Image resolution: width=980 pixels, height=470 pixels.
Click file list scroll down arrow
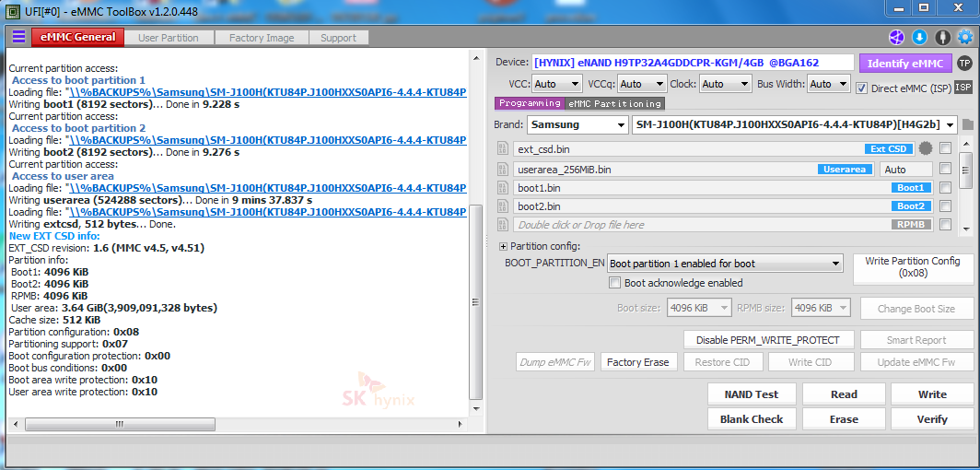965,229
